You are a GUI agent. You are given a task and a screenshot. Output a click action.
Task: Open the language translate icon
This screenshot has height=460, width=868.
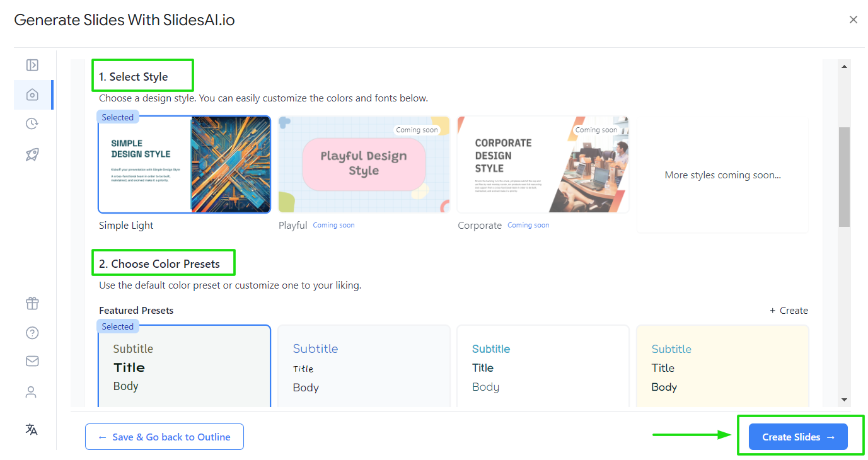click(32, 430)
